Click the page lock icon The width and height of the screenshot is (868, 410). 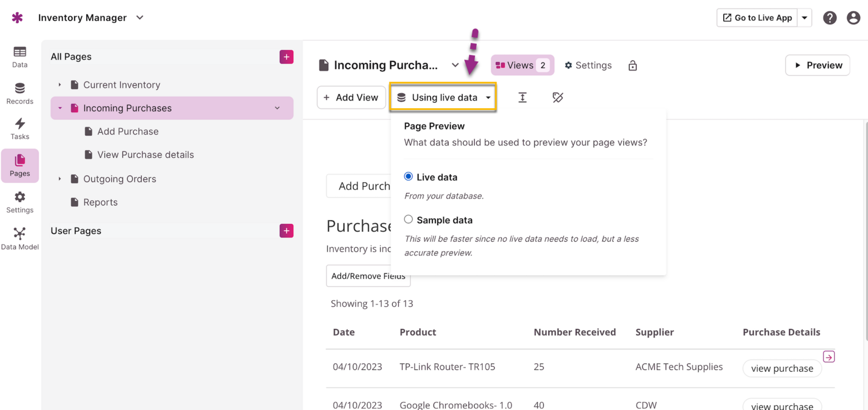tap(632, 65)
